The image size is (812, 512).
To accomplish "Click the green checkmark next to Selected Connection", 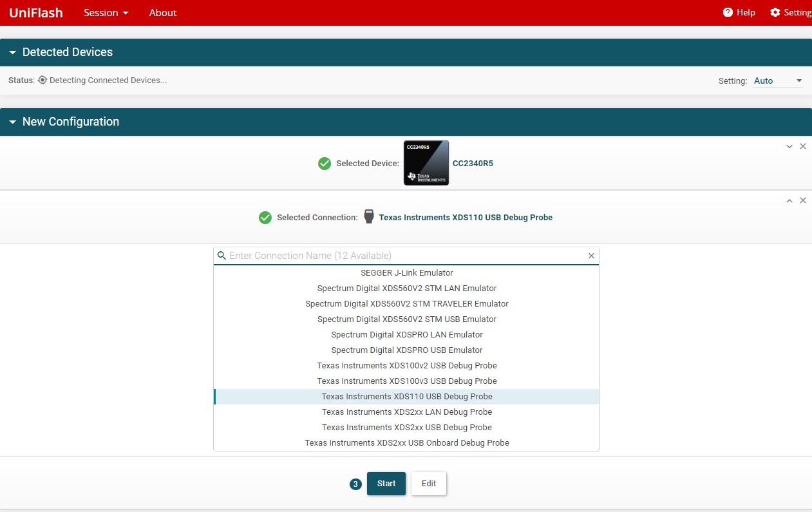I will [x=265, y=218].
